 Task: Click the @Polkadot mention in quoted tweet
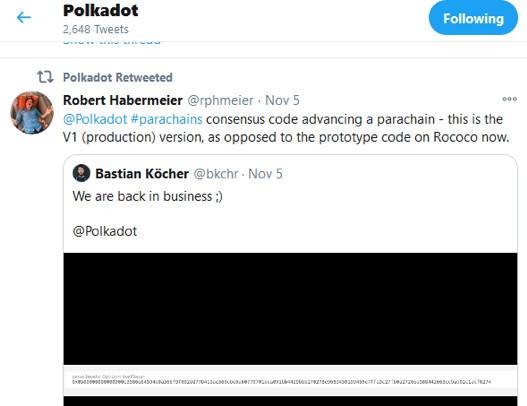tap(105, 231)
